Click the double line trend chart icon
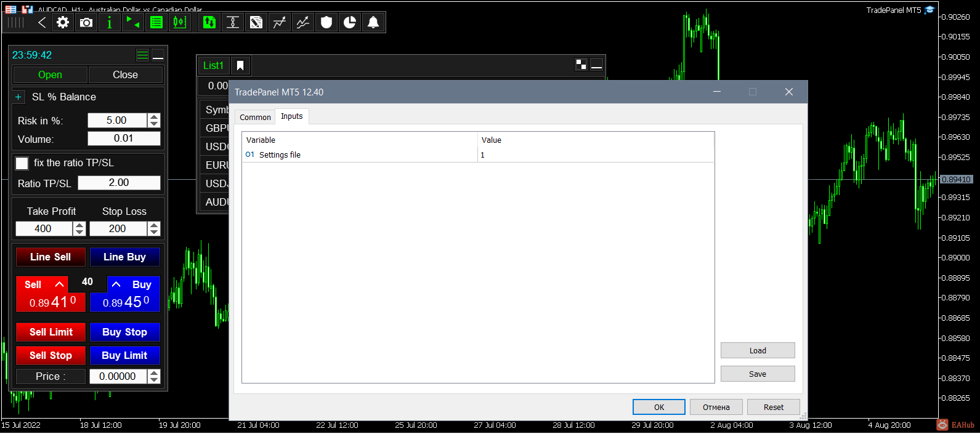The height and width of the screenshot is (434, 980). coord(303,23)
